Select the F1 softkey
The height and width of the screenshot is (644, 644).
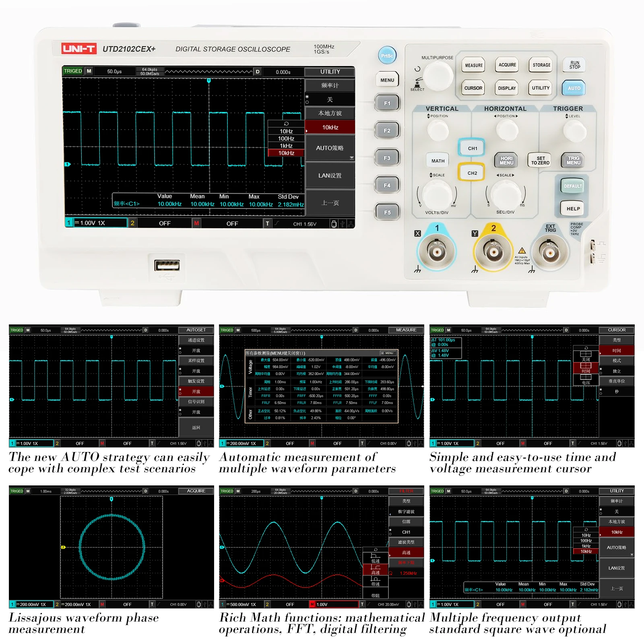click(387, 103)
